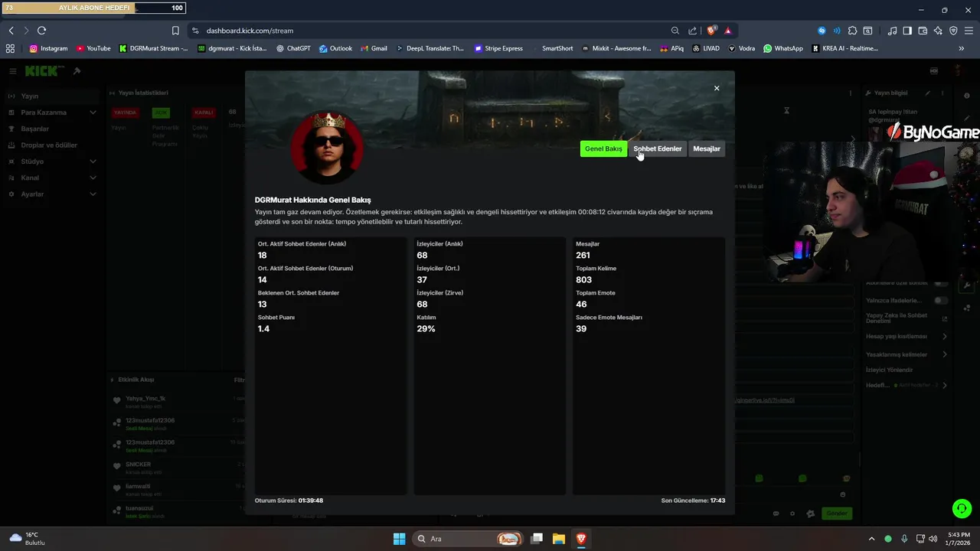The height and width of the screenshot is (551, 980).
Task: Open the green support headset bubble
Action: (x=962, y=508)
